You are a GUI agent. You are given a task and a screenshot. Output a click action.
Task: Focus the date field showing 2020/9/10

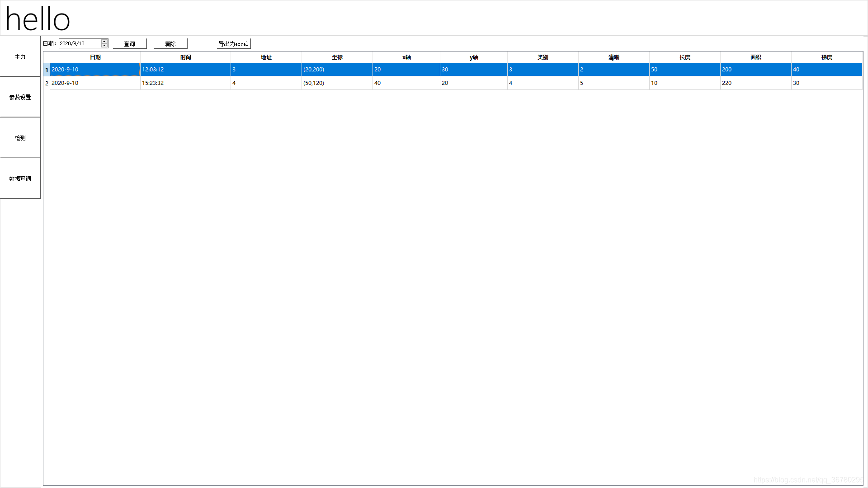[x=80, y=43]
